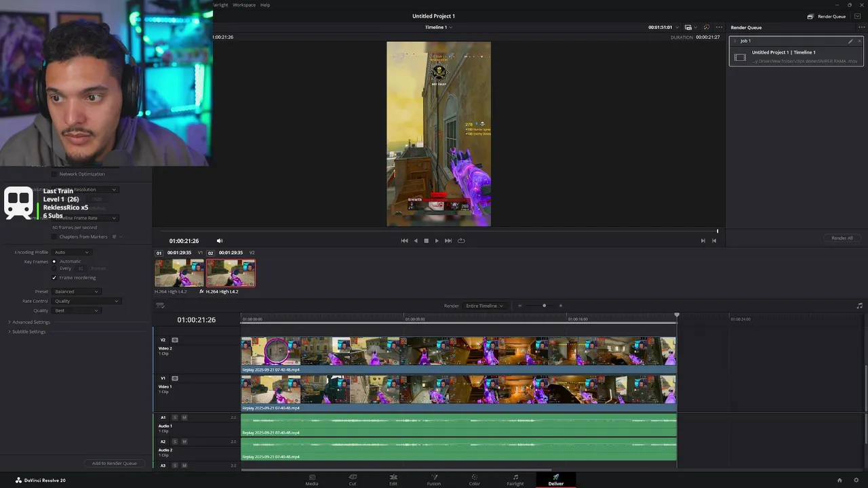
Task: Mute the A3 audio track
Action: (x=184, y=466)
